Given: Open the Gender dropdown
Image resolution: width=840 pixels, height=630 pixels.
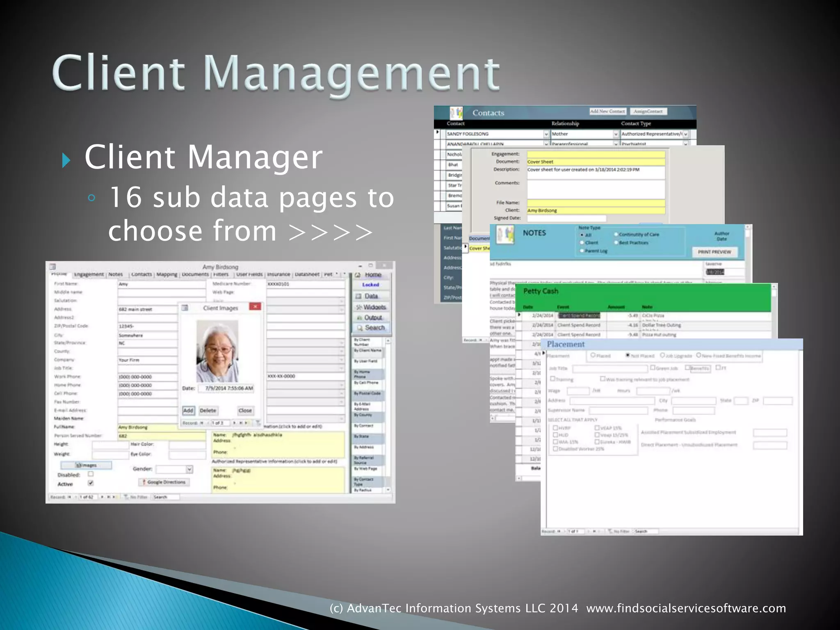Looking at the screenshot, I should tap(189, 469).
